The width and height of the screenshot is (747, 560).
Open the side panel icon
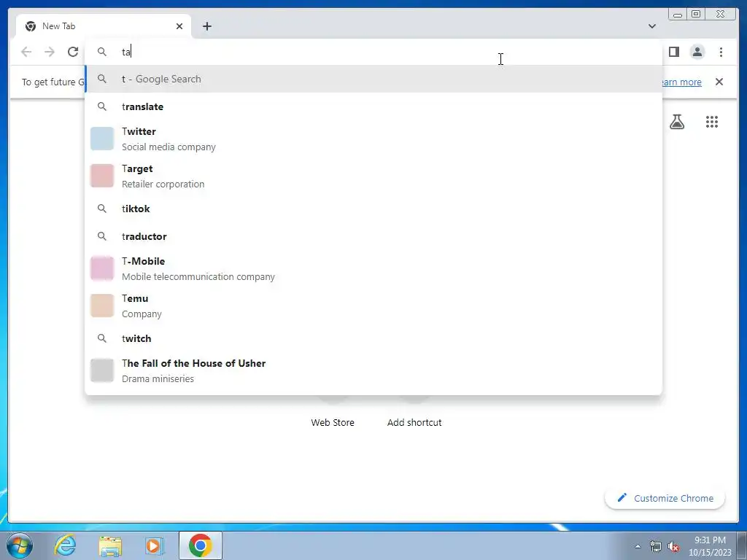(x=673, y=52)
